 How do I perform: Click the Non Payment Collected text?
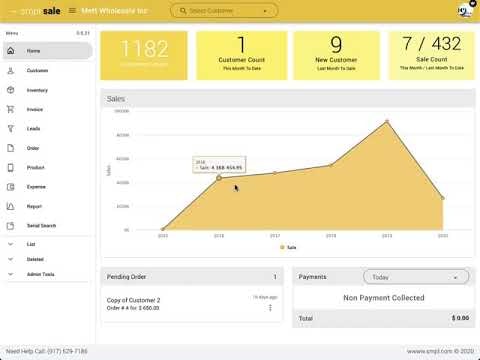point(384,298)
